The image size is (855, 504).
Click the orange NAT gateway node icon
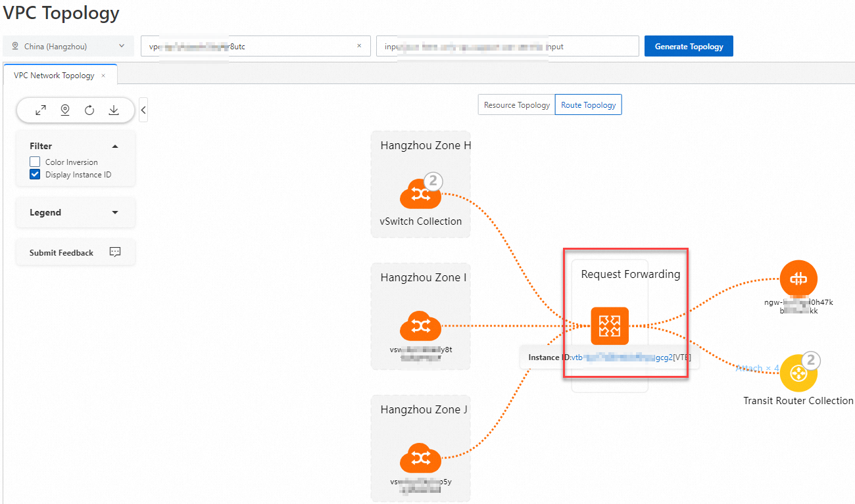[798, 279]
